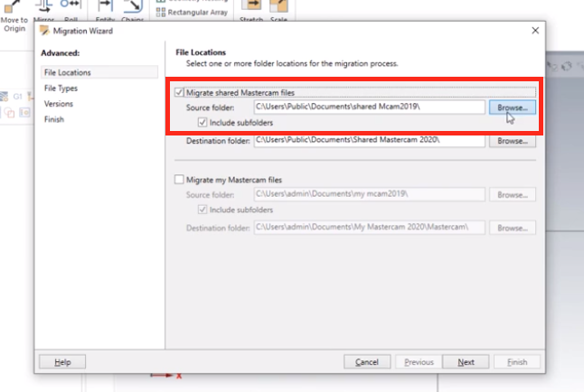Click Migration Wizard title icon
Image resolution: width=584 pixels, height=392 pixels.
pyautogui.click(x=44, y=31)
